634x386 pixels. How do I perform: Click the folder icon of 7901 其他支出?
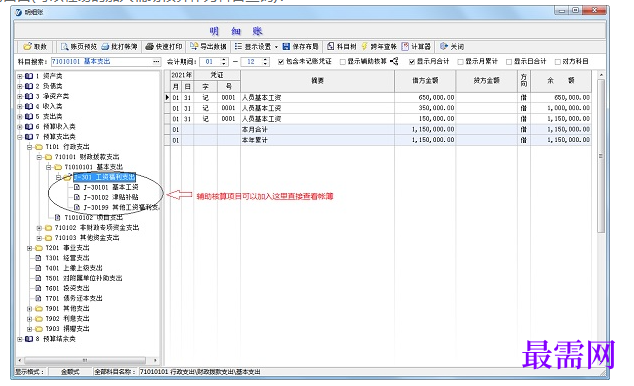pos(39,308)
